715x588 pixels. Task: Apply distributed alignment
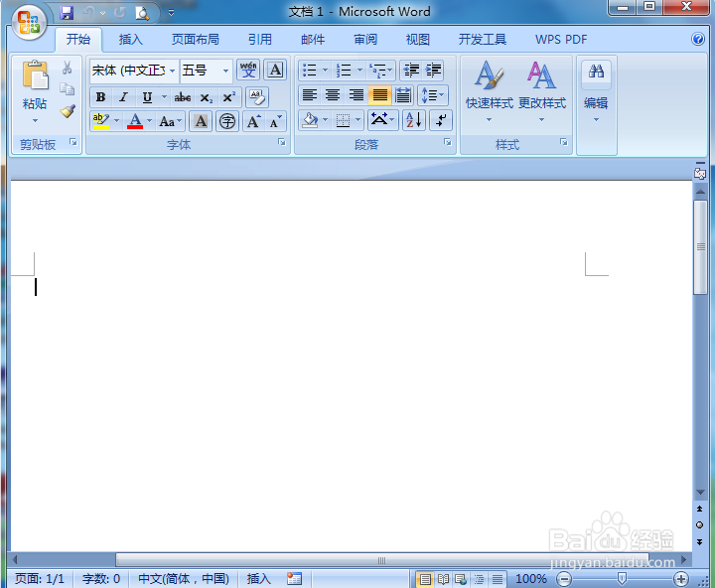point(403,95)
